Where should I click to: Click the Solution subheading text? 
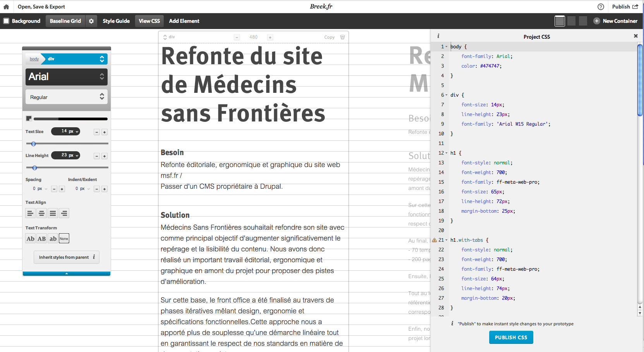click(x=175, y=215)
